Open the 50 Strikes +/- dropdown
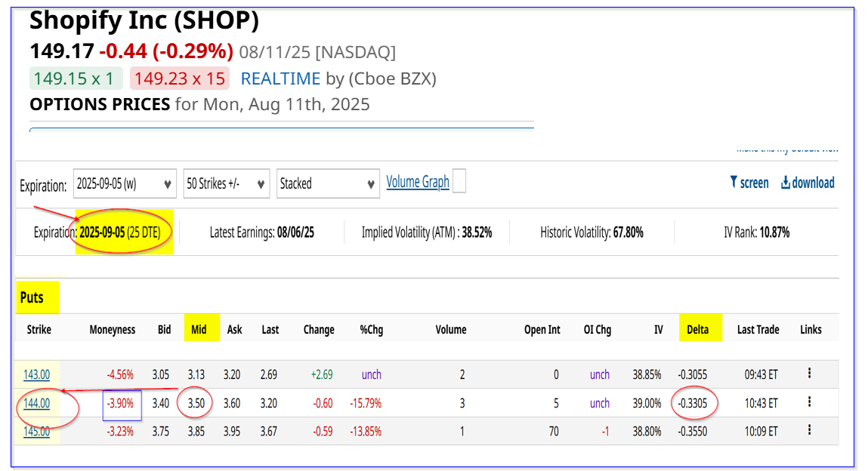The height and width of the screenshot is (471, 868). click(227, 183)
